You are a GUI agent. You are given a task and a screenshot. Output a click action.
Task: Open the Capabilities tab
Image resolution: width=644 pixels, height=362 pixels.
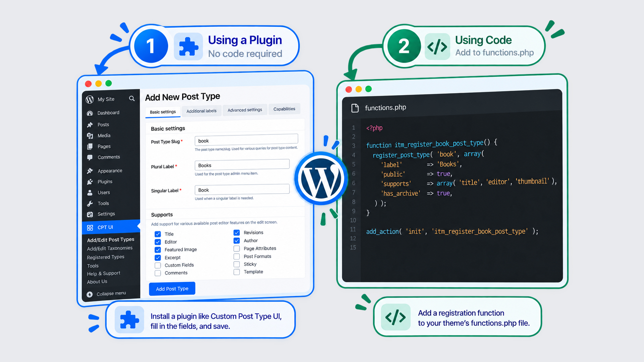[284, 109]
